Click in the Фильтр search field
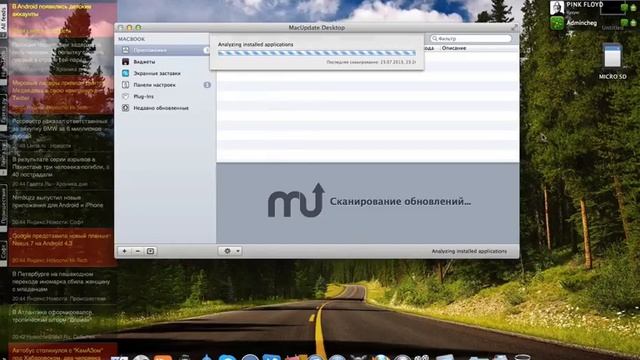Screen dimensions: 640x360 (471, 38)
